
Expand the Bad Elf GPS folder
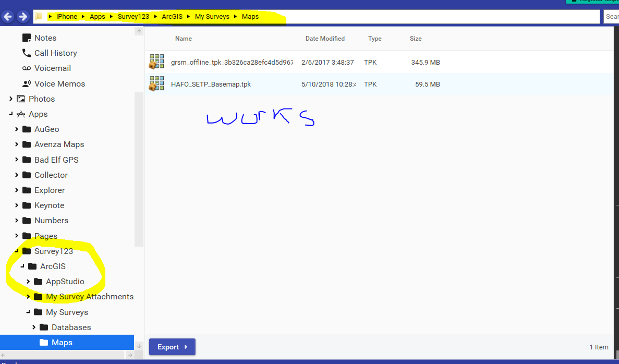click(x=17, y=160)
